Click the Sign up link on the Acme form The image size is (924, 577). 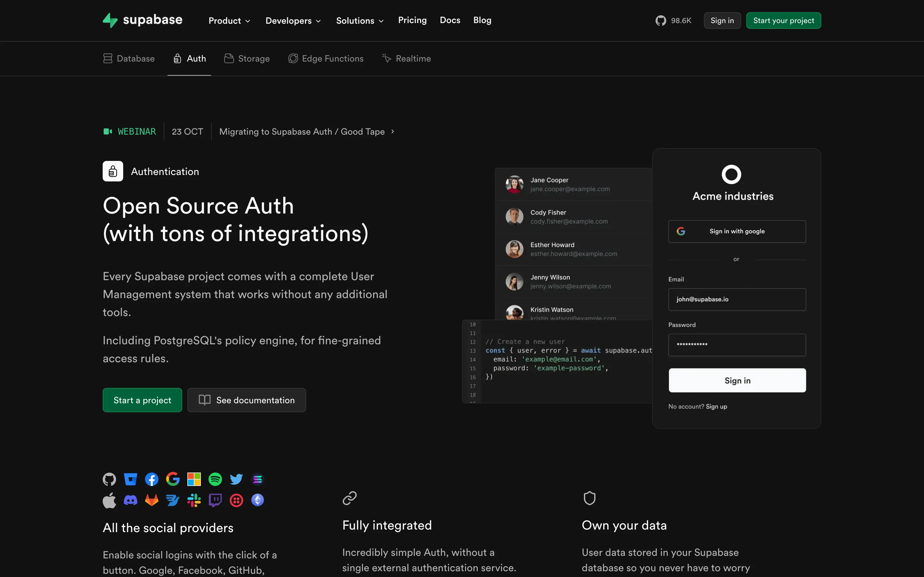717,406
